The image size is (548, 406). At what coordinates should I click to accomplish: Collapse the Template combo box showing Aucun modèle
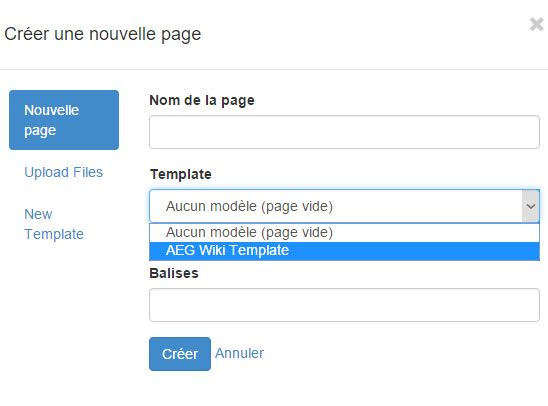(x=344, y=206)
